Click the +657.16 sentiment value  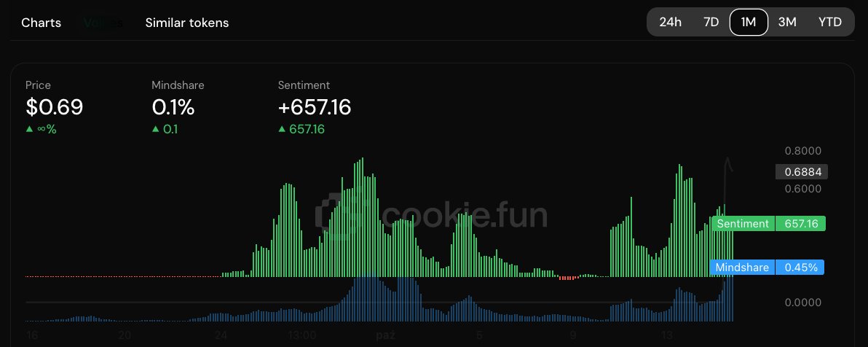[315, 108]
